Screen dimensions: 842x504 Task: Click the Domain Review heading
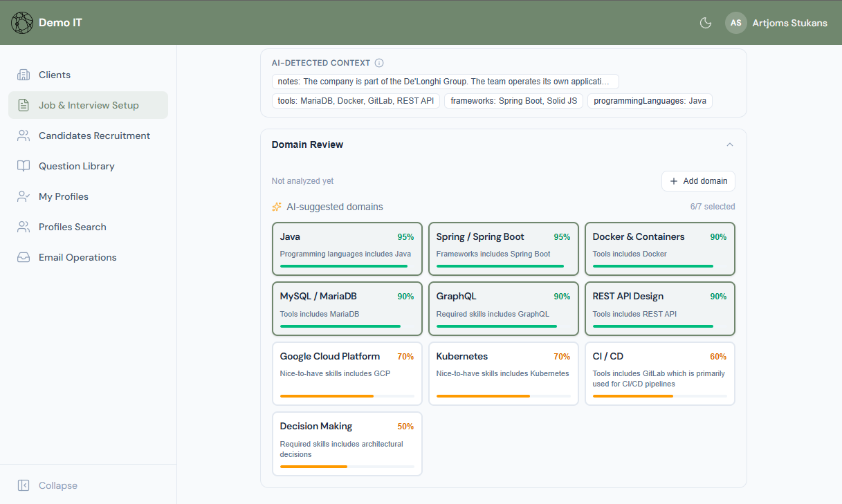pyautogui.click(x=307, y=144)
